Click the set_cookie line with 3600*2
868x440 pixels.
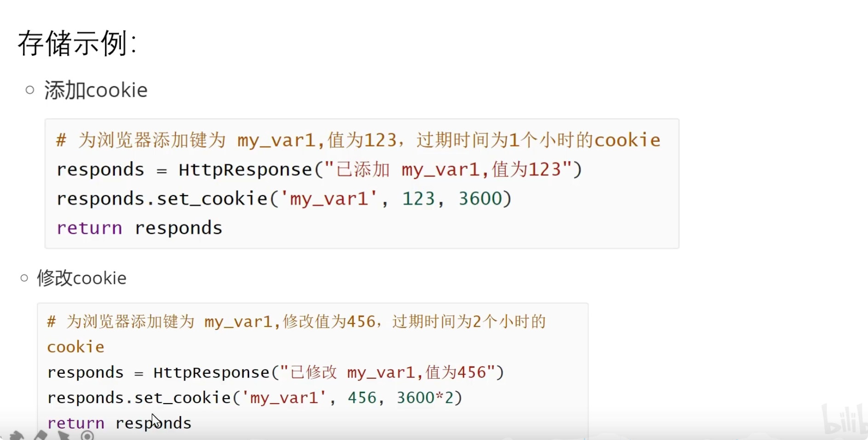pos(255,398)
